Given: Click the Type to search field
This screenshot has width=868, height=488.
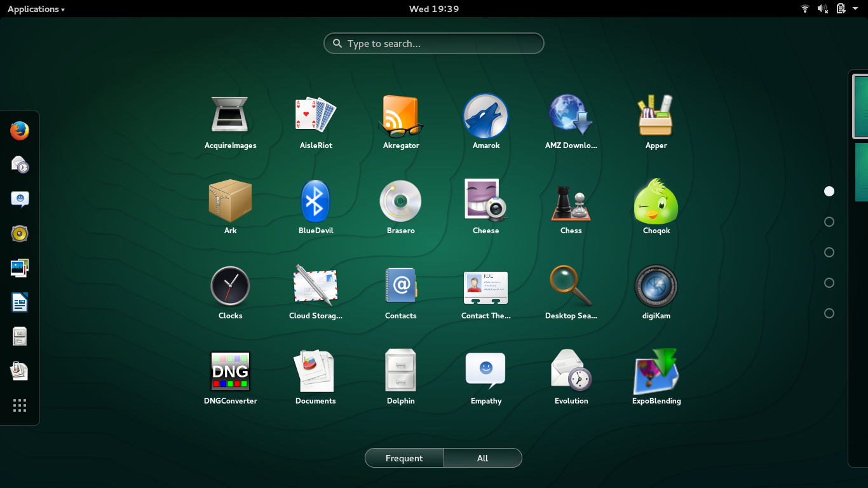Looking at the screenshot, I should [x=434, y=44].
